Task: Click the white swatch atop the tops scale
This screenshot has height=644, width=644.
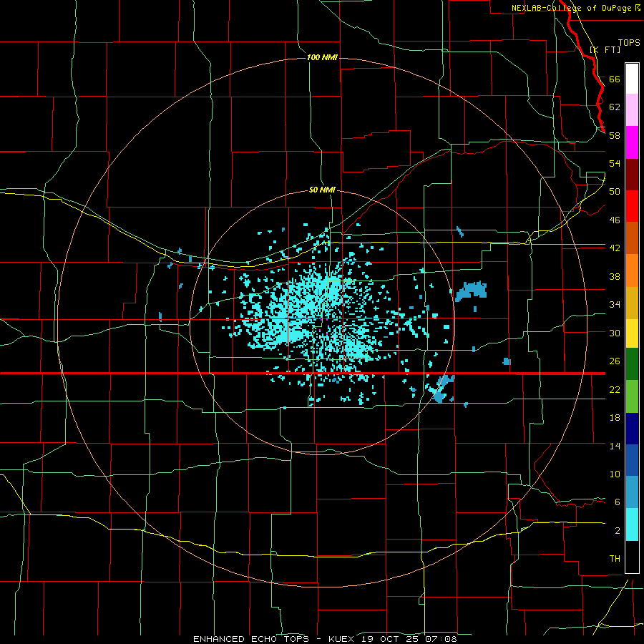Action: tap(632, 79)
